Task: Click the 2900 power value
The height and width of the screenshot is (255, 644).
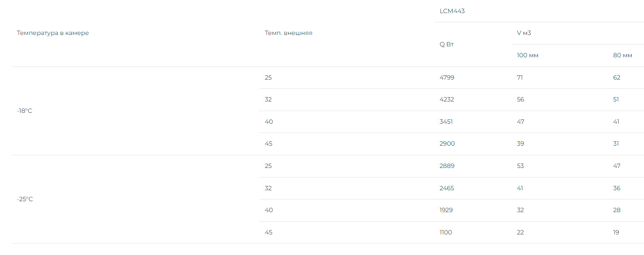Action: [x=446, y=144]
